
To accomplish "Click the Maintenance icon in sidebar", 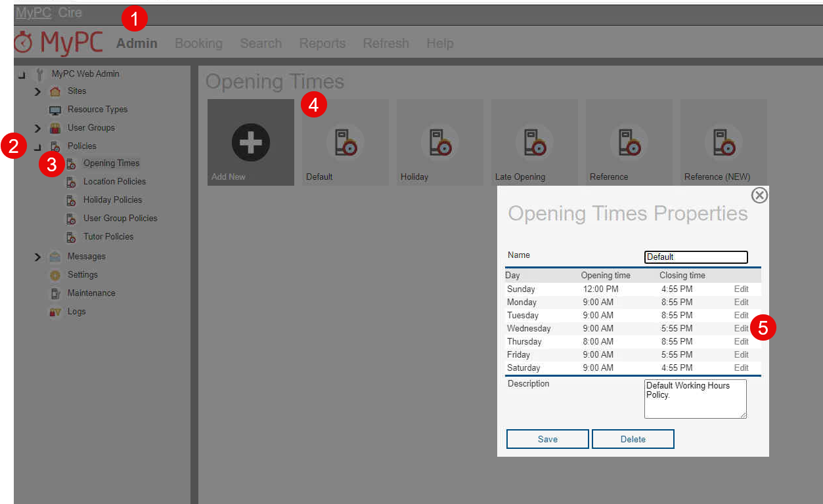I will click(55, 293).
